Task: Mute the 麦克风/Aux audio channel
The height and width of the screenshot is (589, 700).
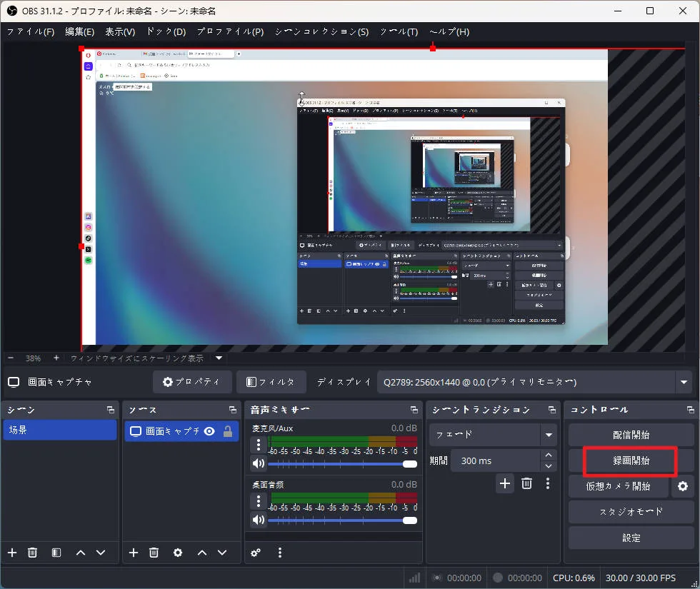Action: [259, 463]
